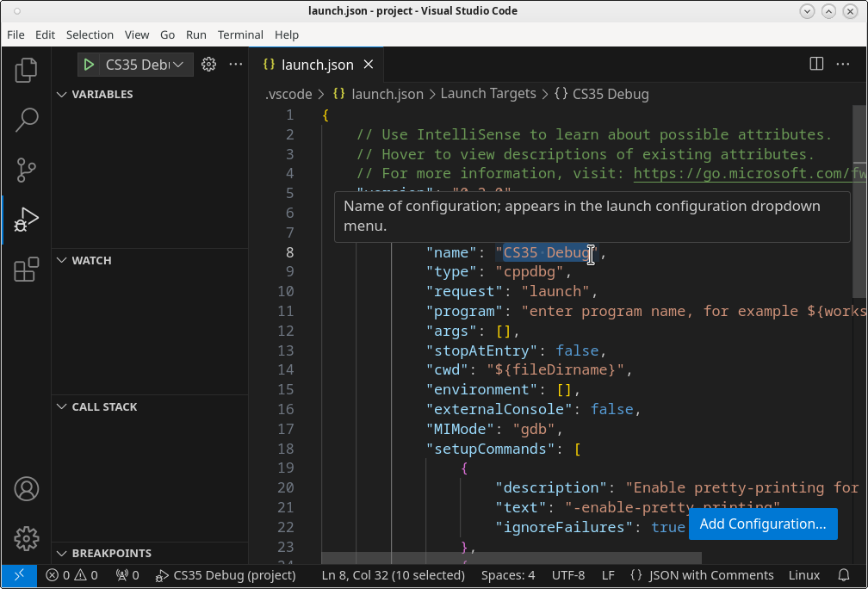Click the false value of stopAtEntry

click(577, 350)
